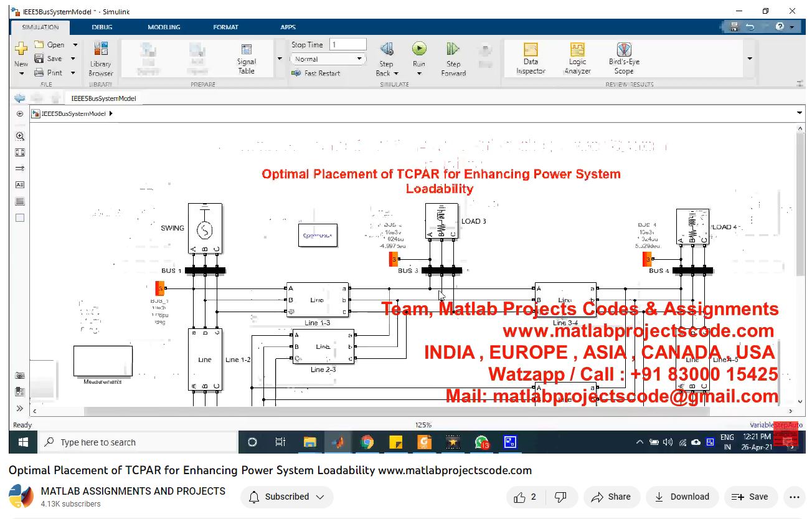Switch to the Modeling tab

coord(164,27)
